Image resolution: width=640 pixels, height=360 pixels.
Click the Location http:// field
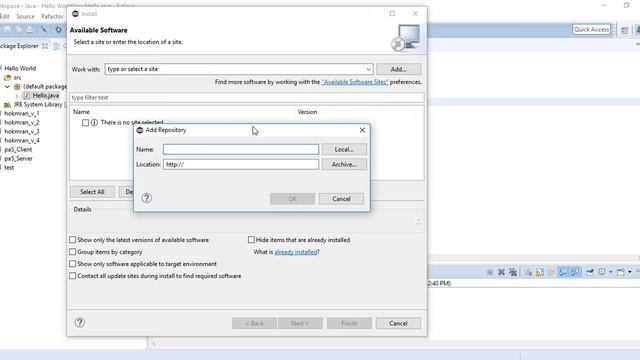coord(241,164)
